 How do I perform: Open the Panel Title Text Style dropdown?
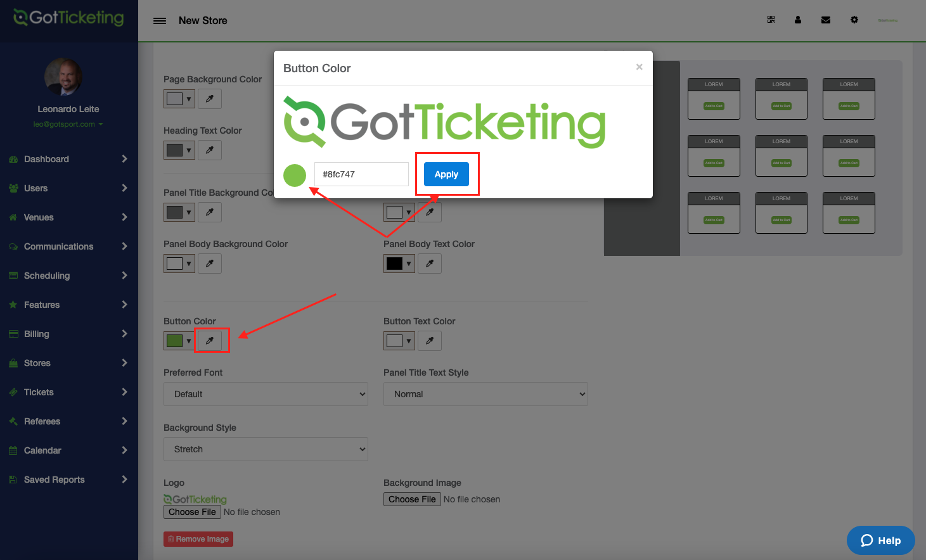486,394
